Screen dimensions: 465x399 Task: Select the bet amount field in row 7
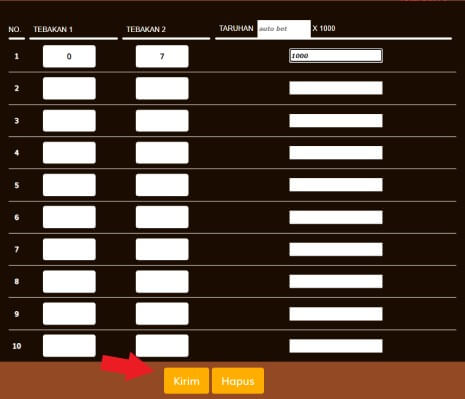336,249
